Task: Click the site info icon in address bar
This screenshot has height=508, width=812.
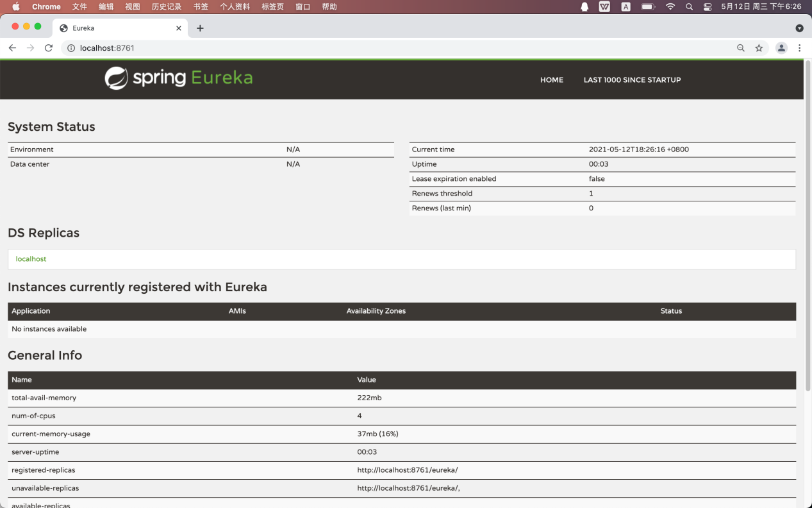Action: point(71,48)
